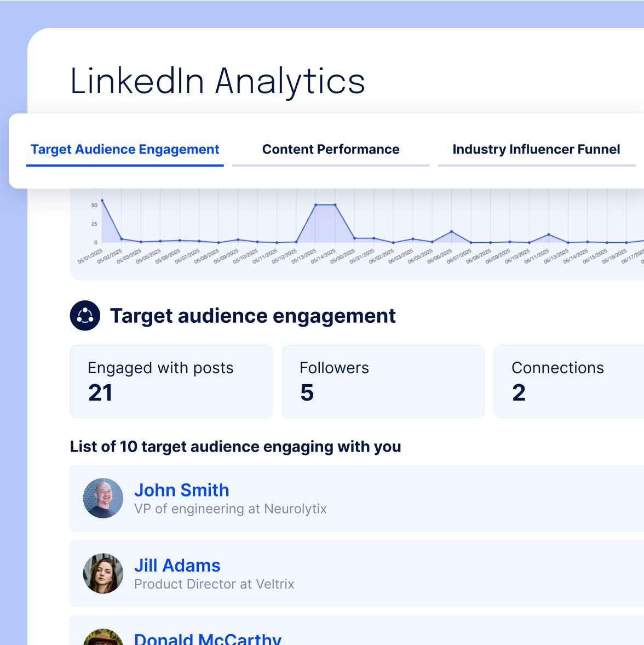Open Jill Adams' profile link

[177, 565]
